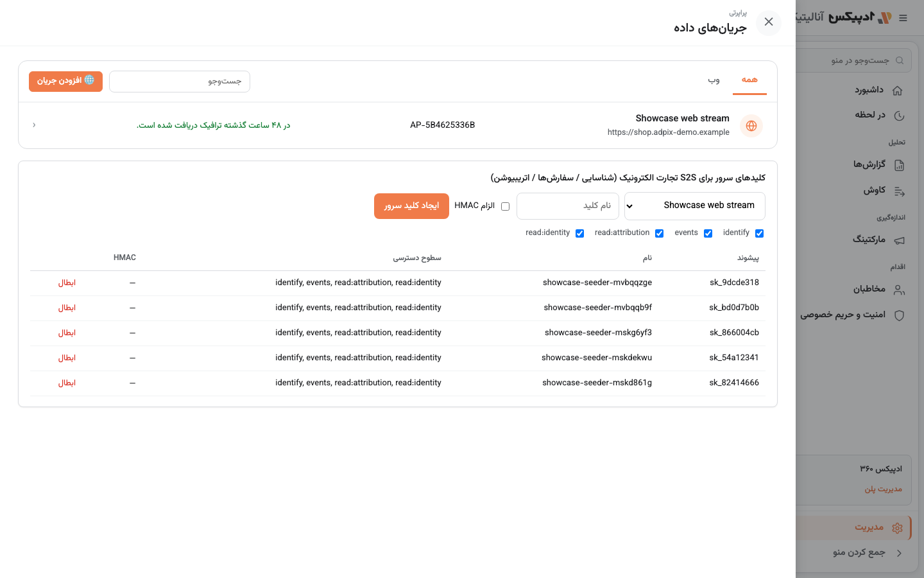Click the پیشوند column header
Image resolution: width=924 pixels, height=578 pixels.
point(748,258)
